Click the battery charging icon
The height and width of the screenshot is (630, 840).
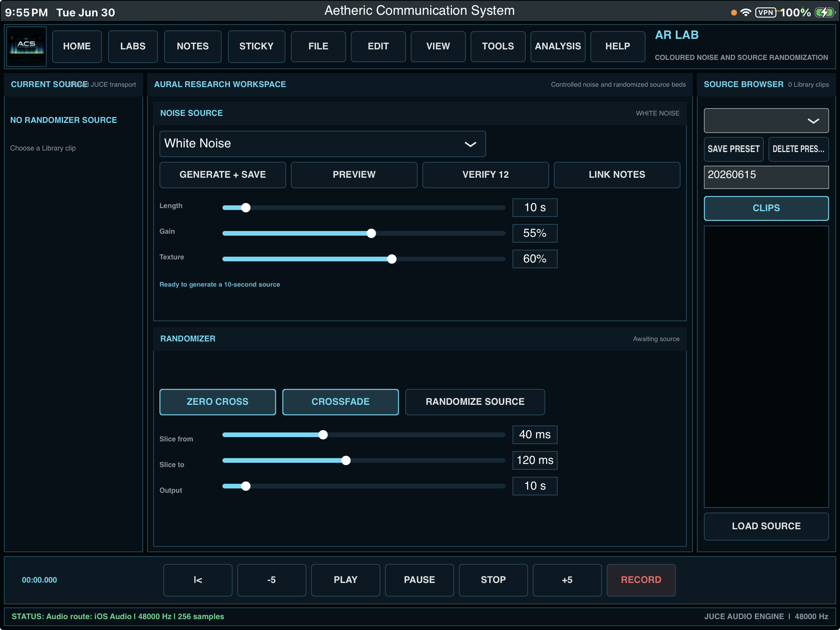click(825, 12)
